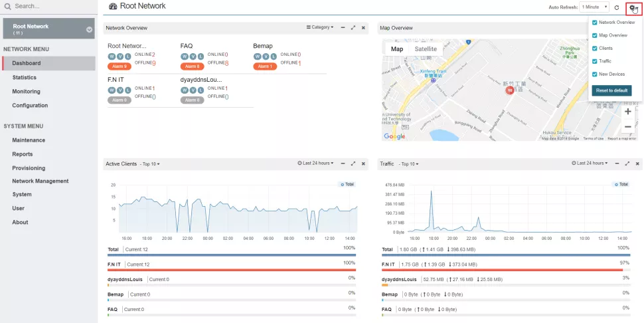Minimize the Active Clients panel

(343, 163)
